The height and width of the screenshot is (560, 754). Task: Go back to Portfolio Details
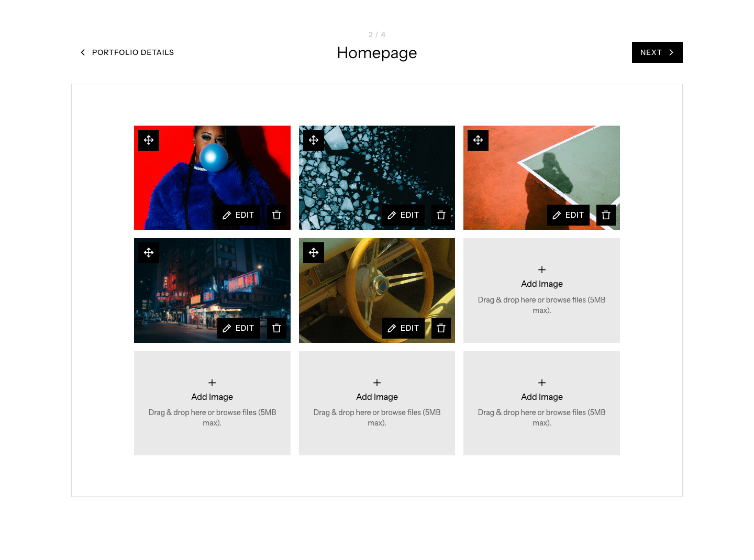(x=127, y=52)
